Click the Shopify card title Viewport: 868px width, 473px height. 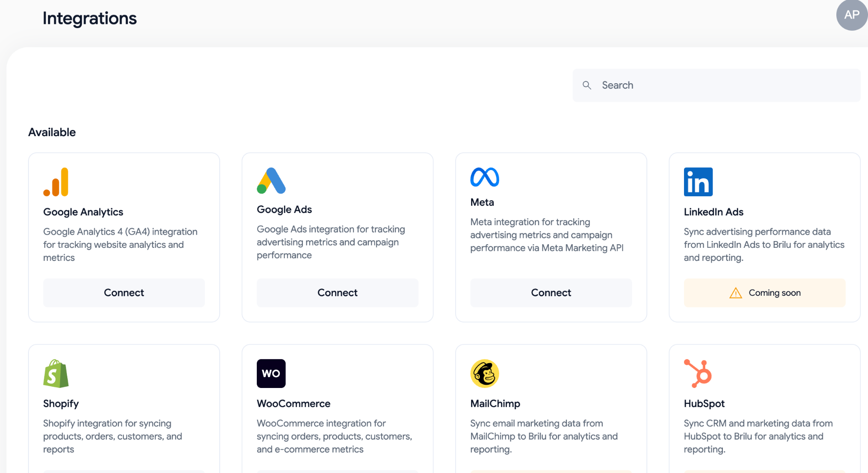click(x=61, y=404)
